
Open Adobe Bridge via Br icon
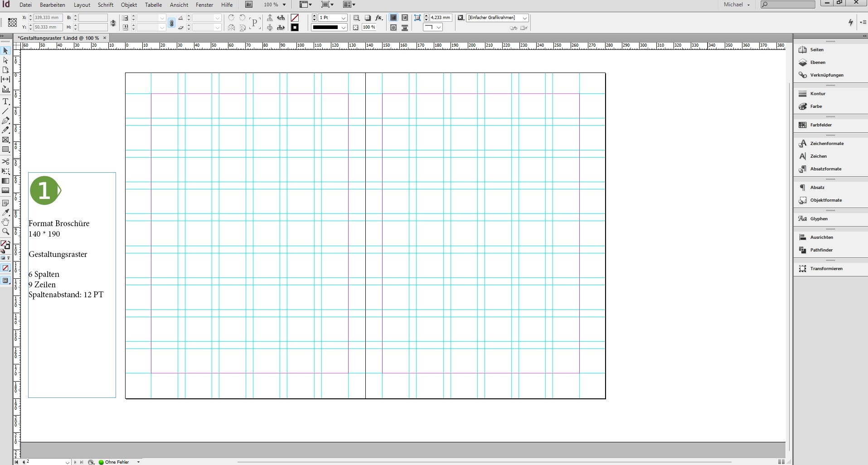[249, 5]
